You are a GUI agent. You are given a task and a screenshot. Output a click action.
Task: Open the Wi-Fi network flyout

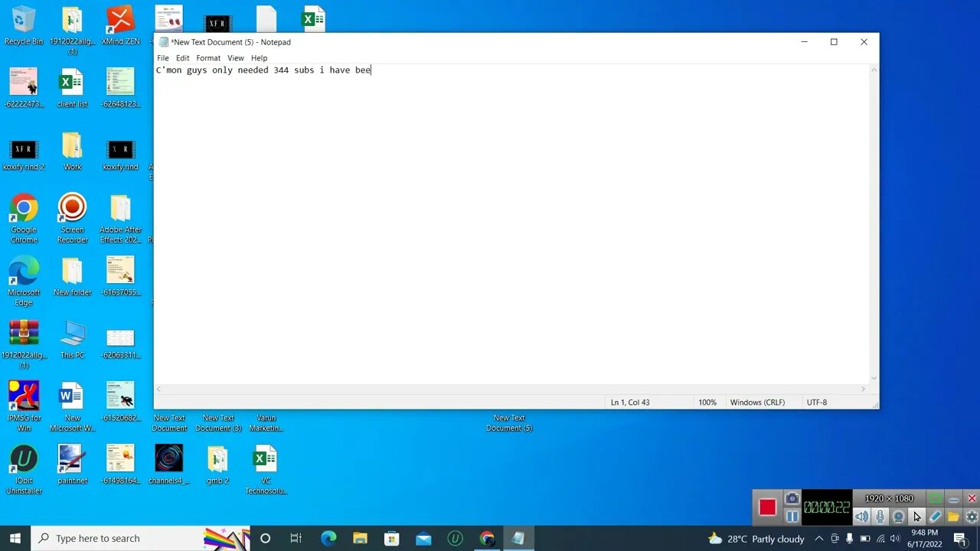[880, 539]
